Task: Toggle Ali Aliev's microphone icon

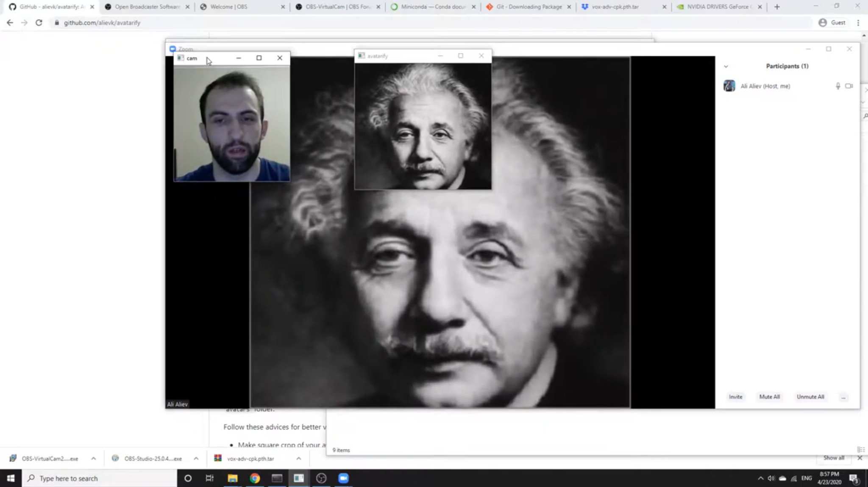Action: click(x=838, y=86)
